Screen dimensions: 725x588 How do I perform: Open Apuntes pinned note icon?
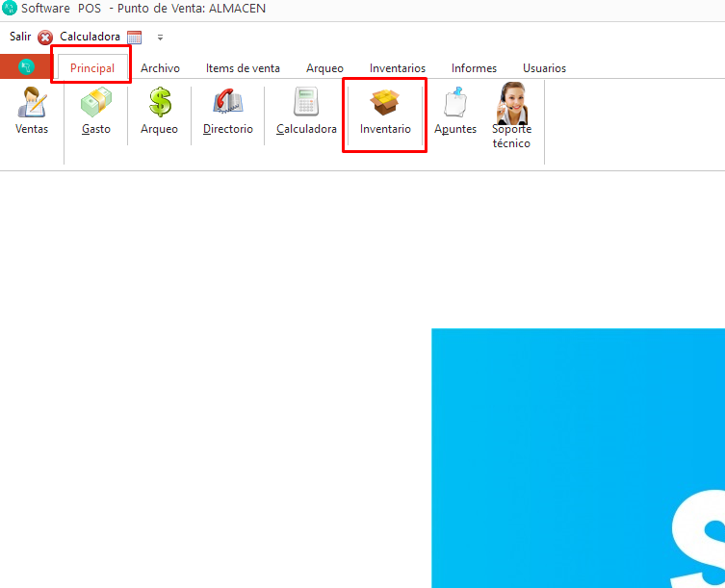[455, 111]
